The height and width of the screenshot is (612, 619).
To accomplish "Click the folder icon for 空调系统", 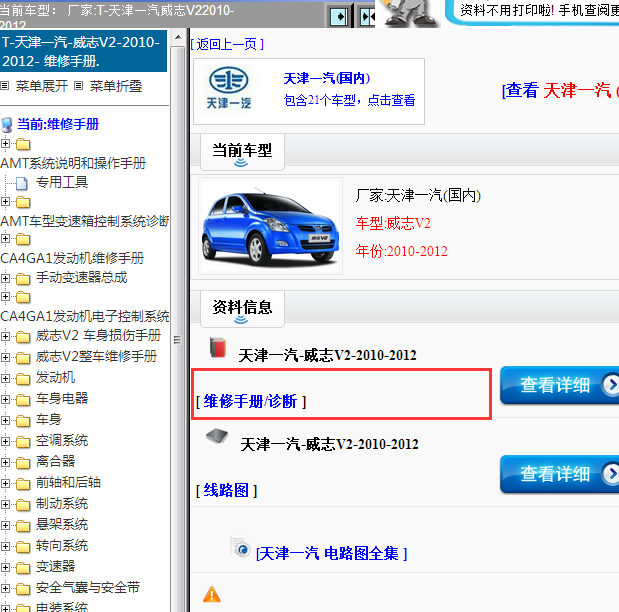I will [x=23, y=442].
